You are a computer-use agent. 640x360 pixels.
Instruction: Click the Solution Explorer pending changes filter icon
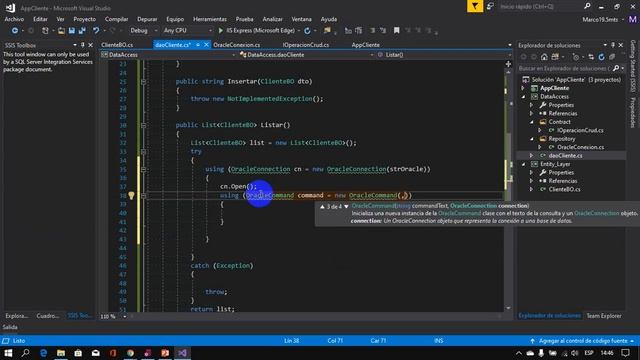[x=576, y=57]
